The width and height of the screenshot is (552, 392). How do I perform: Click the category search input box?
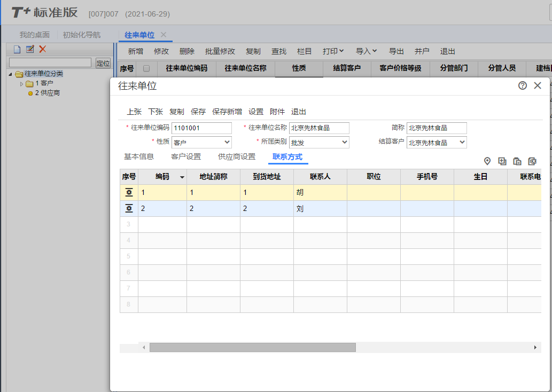[50, 63]
